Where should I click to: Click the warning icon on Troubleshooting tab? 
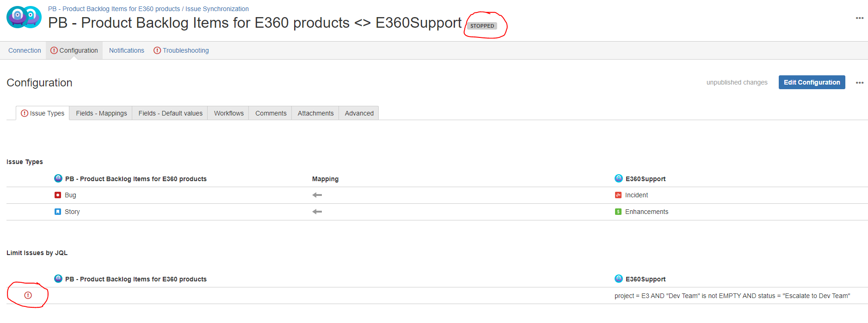tap(157, 50)
